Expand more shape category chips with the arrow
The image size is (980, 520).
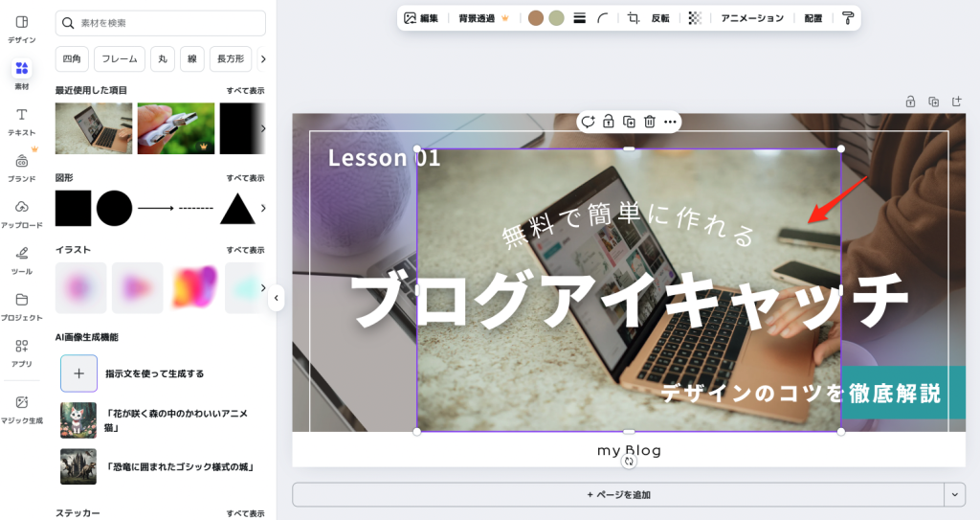click(263, 59)
